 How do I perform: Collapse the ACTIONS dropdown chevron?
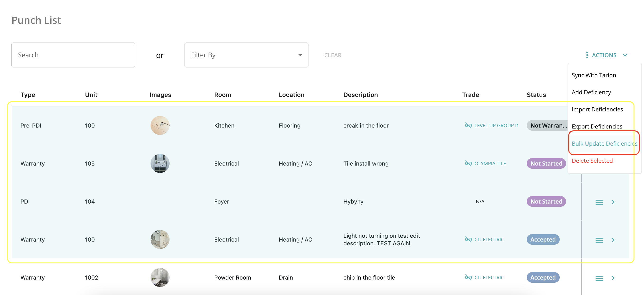pyautogui.click(x=625, y=55)
